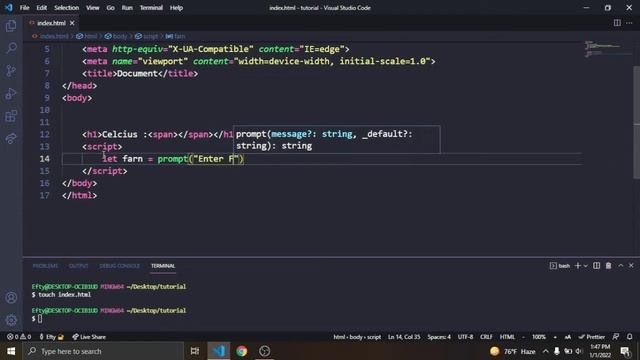
Task: Switch to the Problems panel tab
Action: point(45,266)
